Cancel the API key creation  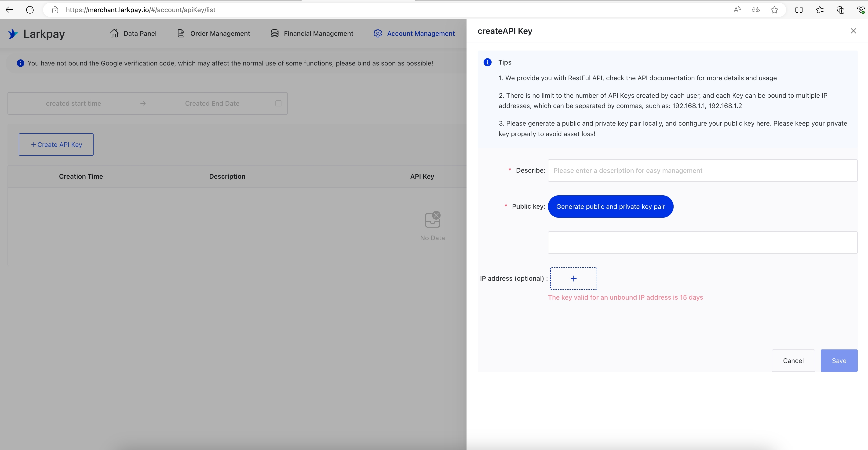tap(793, 361)
